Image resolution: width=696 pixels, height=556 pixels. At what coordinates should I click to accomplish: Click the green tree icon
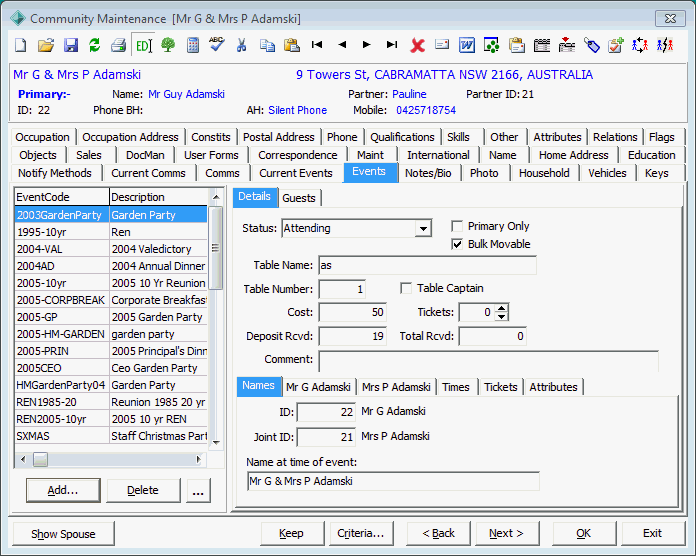pyautogui.click(x=168, y=45)
